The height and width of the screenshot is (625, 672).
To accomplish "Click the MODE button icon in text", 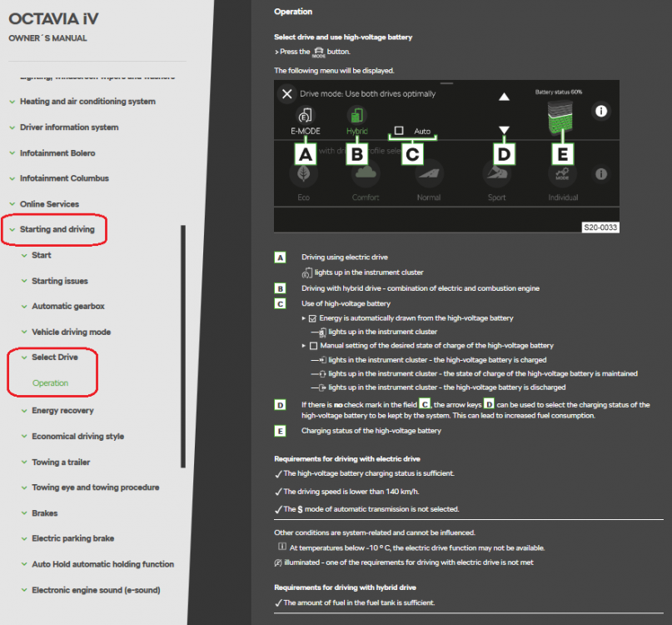I will [318, 52].
